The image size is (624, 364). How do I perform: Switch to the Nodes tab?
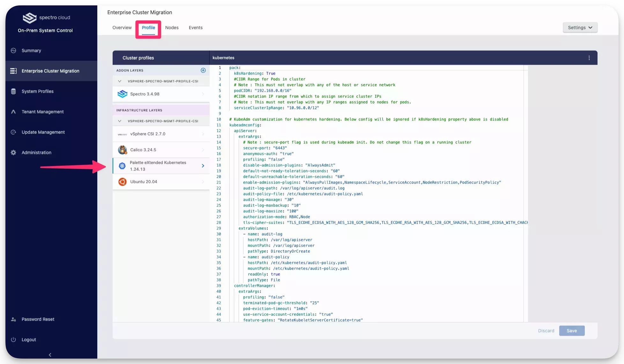[x=172, y=27]
